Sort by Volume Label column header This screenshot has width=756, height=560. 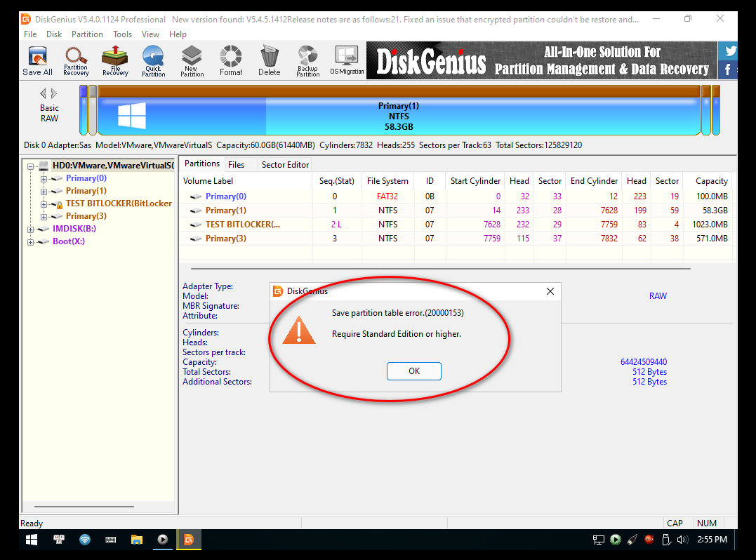[x=246, y=181]
